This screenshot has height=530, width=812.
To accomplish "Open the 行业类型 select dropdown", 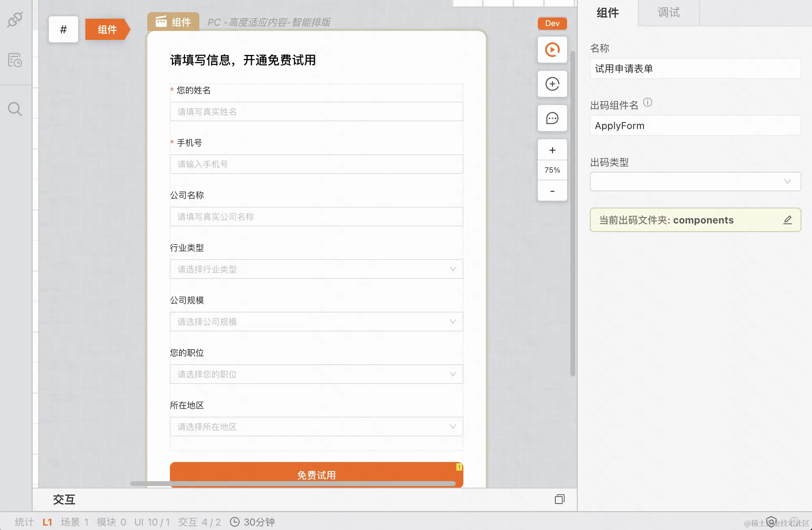I will (316, 269).
